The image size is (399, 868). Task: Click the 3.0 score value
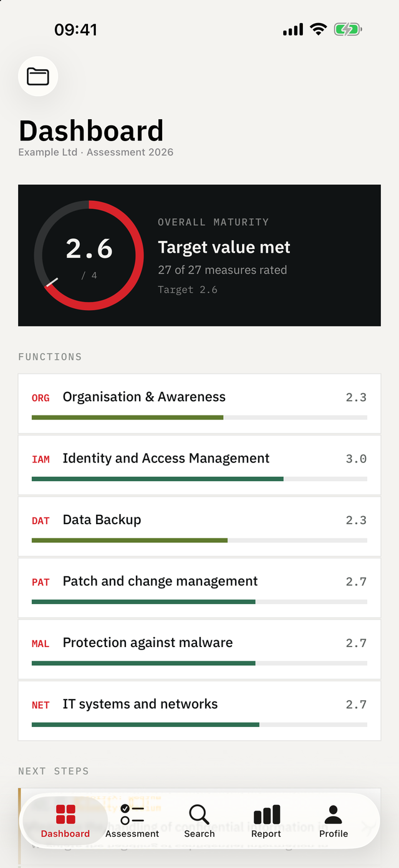click(x=356, y=459)
